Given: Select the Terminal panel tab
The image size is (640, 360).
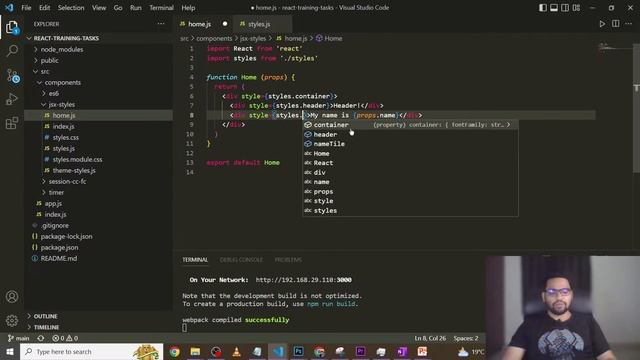Looking at the screenshot, I should coord(195,260).
